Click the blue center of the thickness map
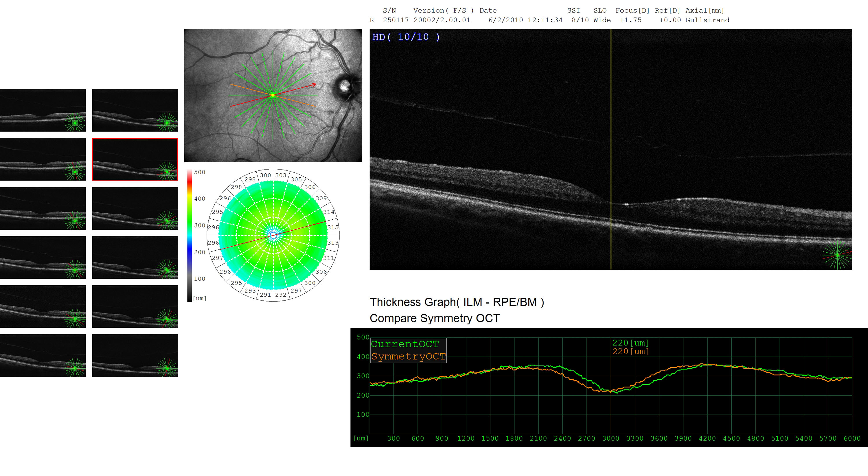868x476 pixels. pos(273,235)
